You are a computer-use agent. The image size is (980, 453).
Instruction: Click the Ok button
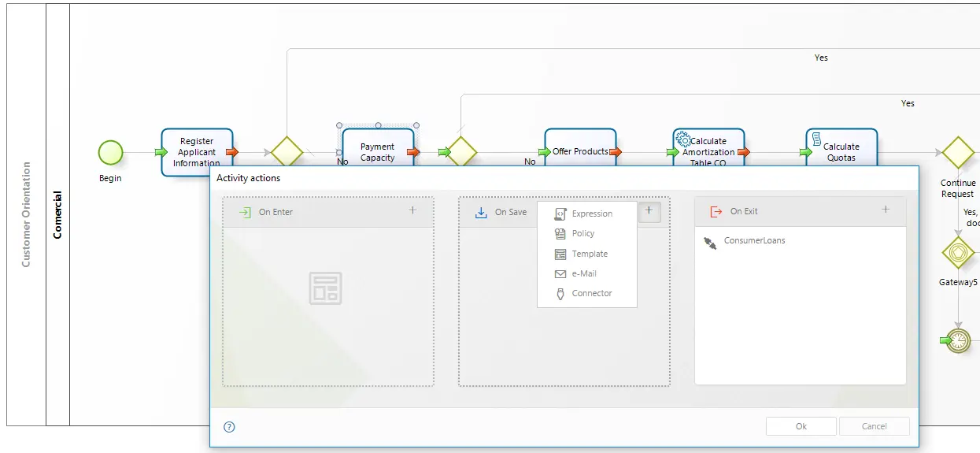801,426
